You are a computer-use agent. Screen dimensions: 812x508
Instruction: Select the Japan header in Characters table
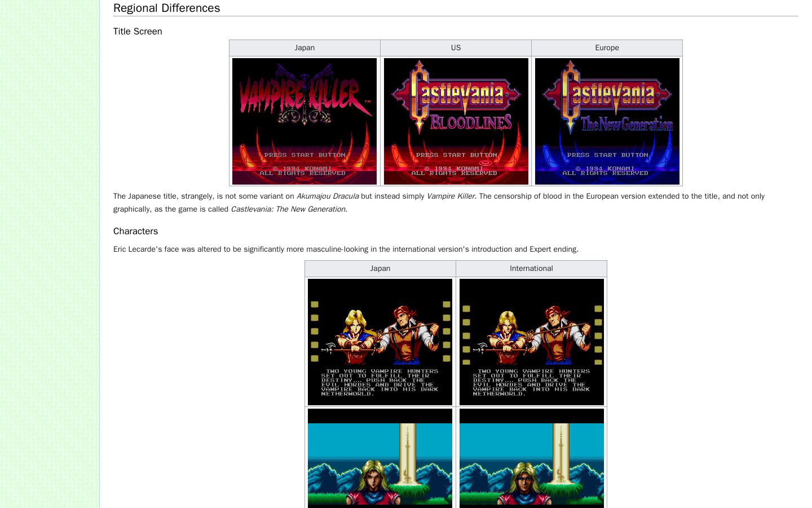point(380,269)
